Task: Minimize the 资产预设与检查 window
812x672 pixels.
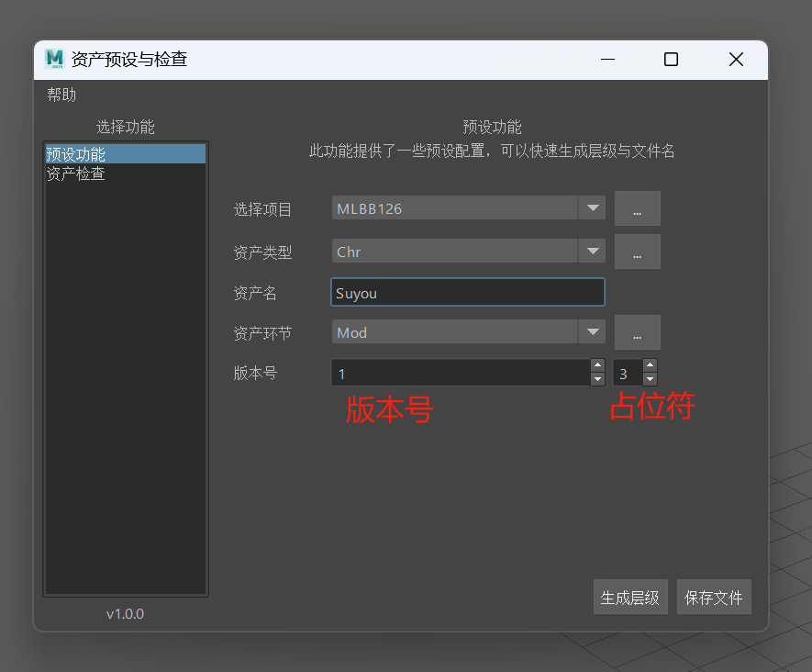Action: click(x=608, y=60)
